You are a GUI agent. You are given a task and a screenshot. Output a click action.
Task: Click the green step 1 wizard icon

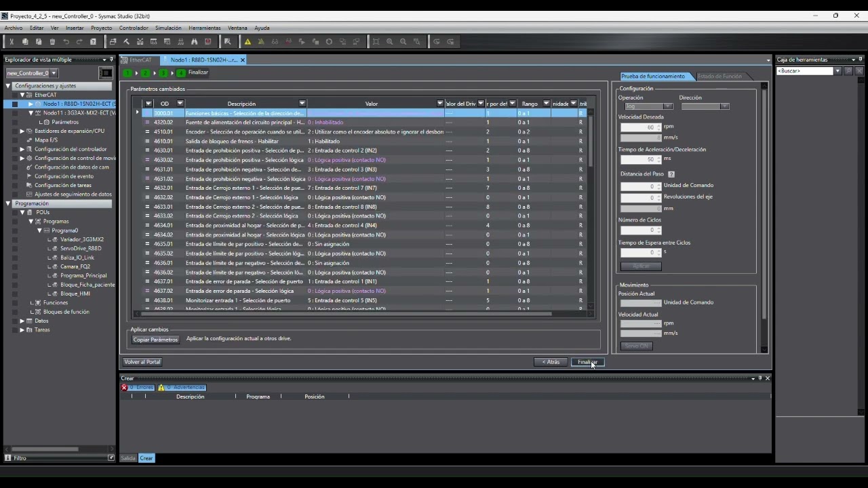128,73
